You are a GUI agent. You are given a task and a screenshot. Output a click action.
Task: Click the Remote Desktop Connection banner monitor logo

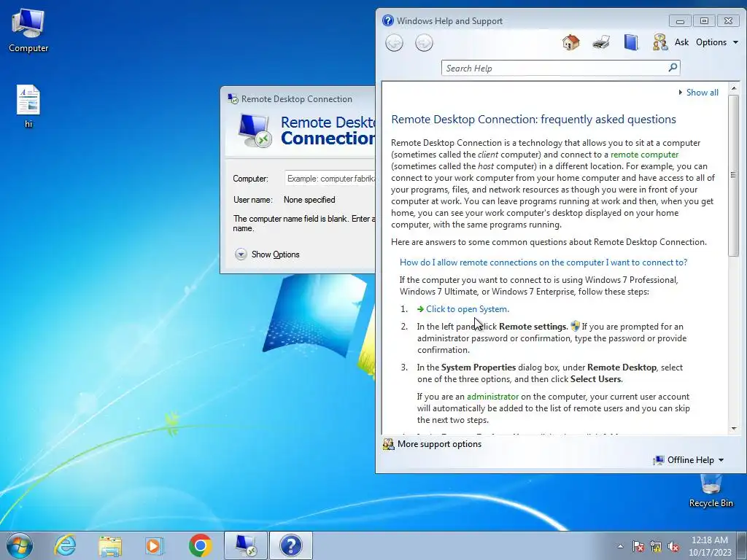255,131
